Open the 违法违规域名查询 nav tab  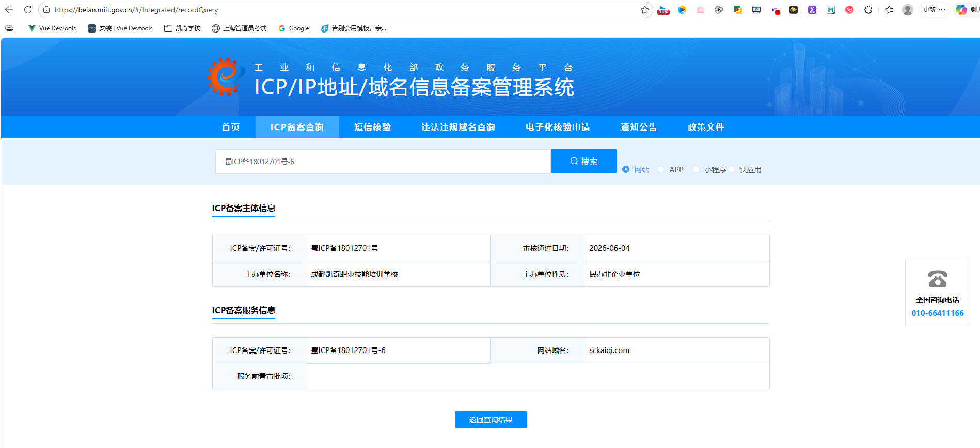point(458,127)
